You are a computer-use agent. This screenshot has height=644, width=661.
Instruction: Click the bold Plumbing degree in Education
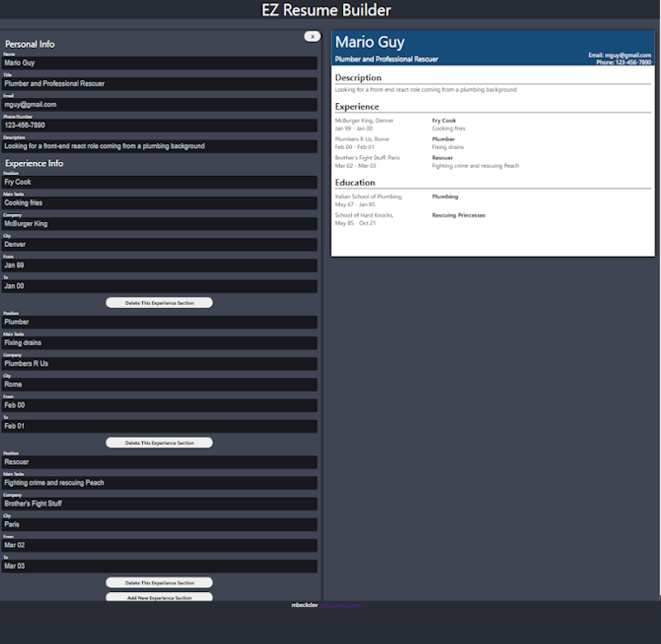tap(445, 197)
